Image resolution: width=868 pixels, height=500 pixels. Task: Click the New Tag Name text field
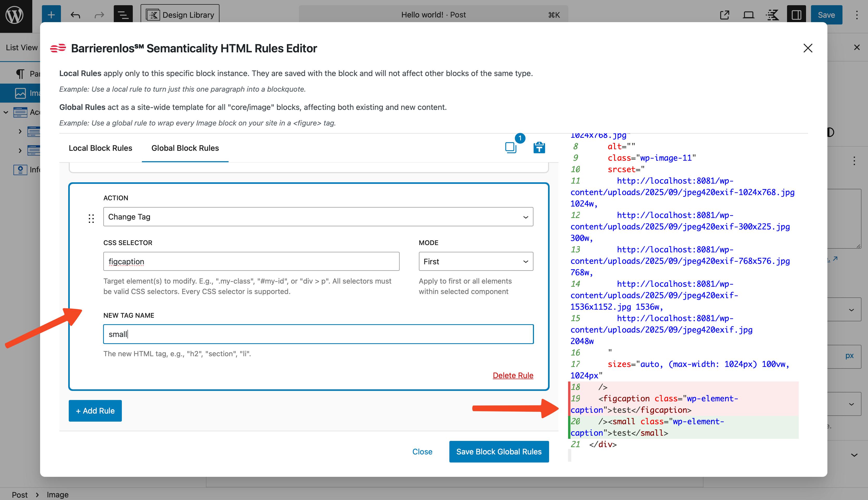pos(318,334)
